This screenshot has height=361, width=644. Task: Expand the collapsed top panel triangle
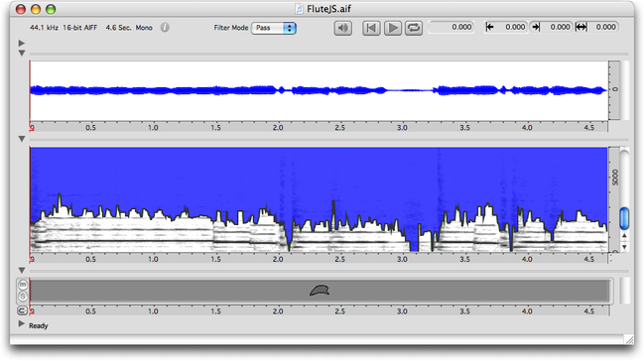click(22, 43)
